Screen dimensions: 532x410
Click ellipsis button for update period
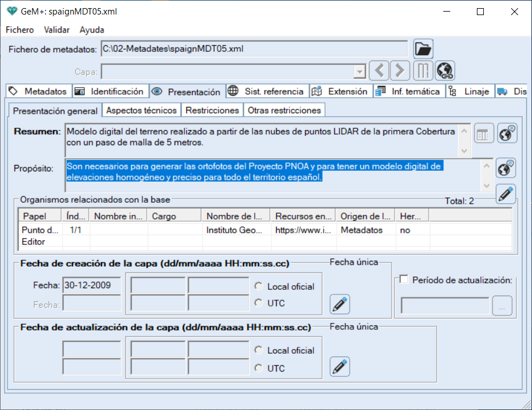click(502, 306)
